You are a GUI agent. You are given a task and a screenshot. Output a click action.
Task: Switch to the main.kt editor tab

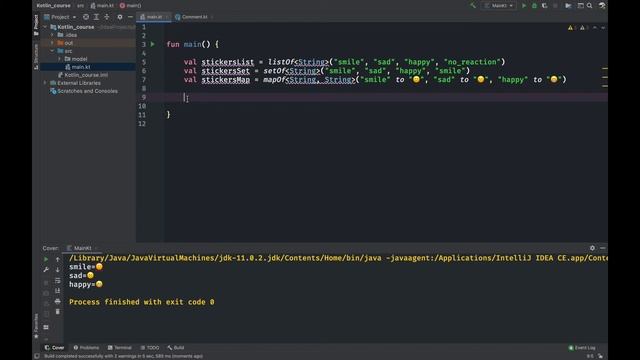coord(154,17)
